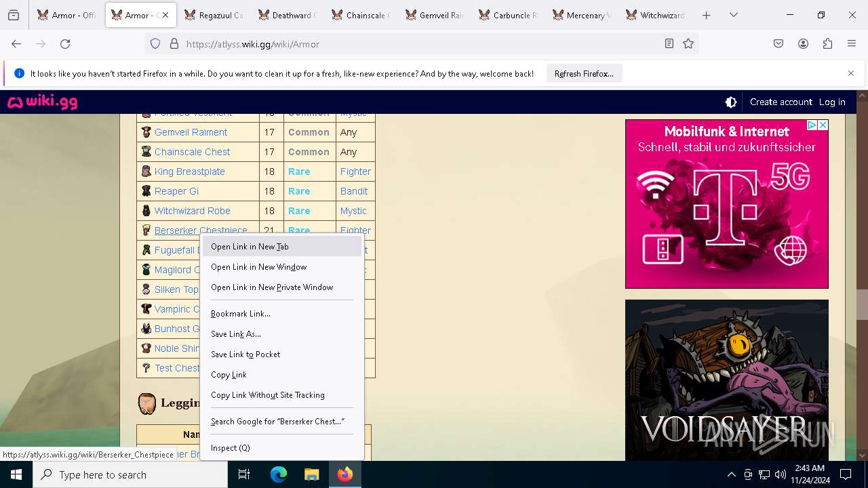This screenshot has width=868, height=488.
Task: Open Windows Start menu
Action: pos(16,474)
